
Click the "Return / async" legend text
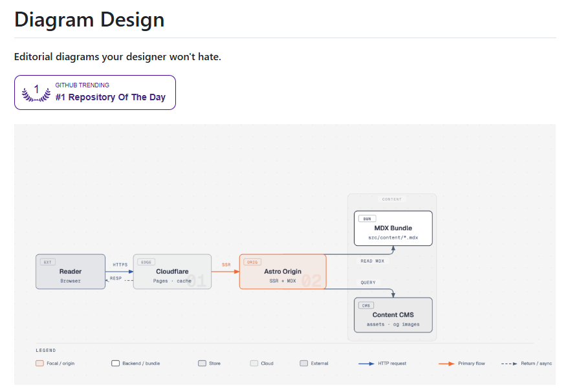coord(536,364)
